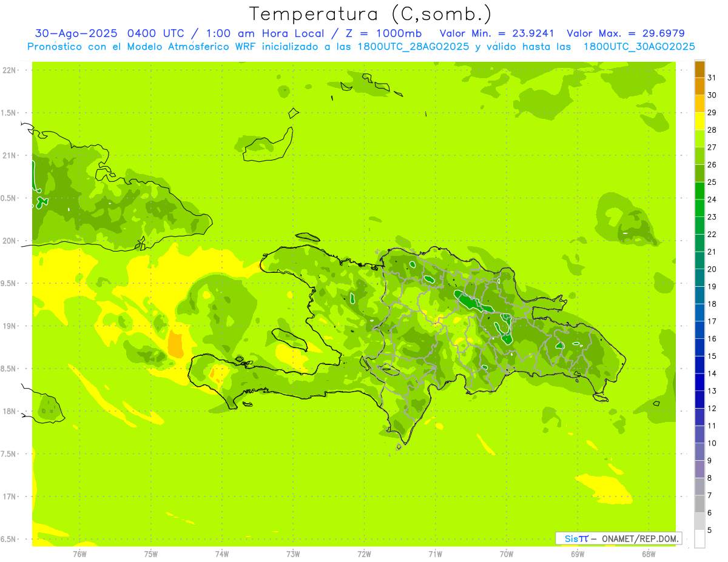
Task: Click the 'Valor Max. = 29.6979' value
Action: (x=626, y=33)
